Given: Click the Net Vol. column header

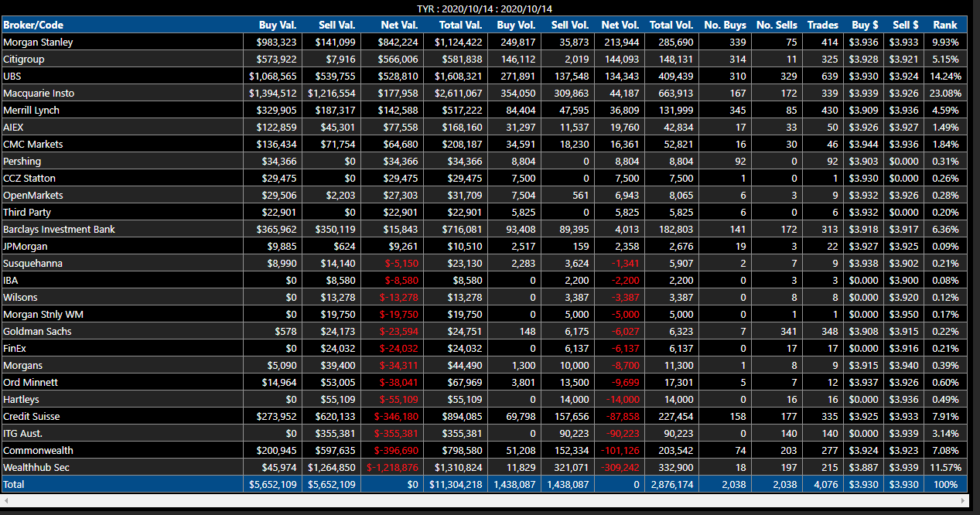Looking at the screenshot, I should [x=619, y=25].
